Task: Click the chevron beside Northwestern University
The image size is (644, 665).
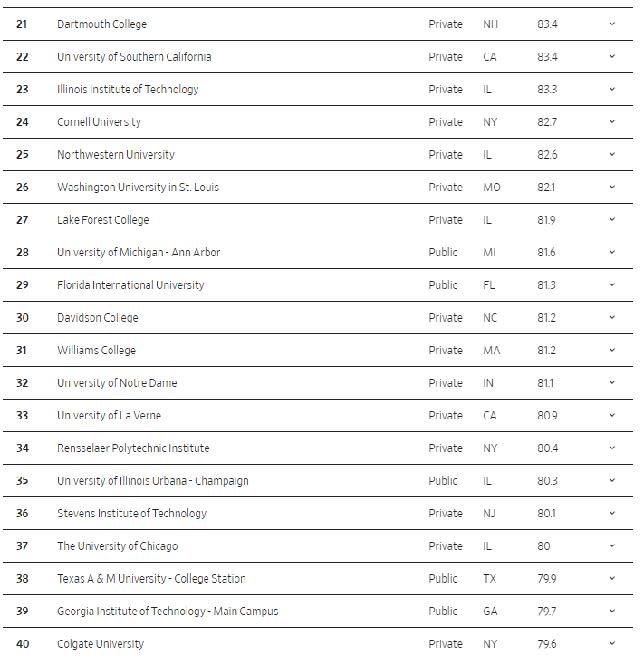Action: pyautogui.click(x=612, y=154)
